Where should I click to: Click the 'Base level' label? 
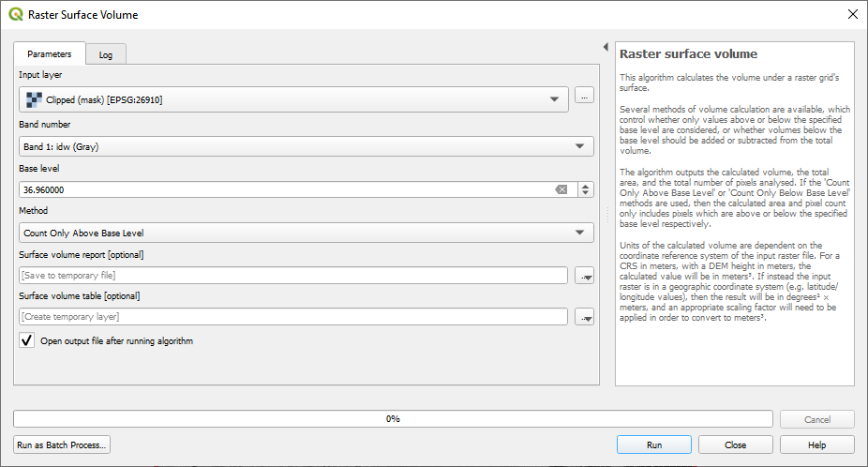38,168
